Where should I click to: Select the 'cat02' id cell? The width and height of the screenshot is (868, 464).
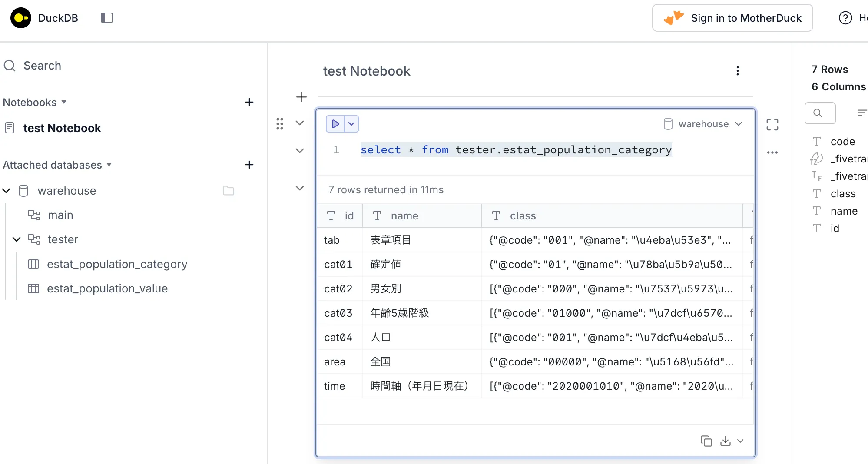(340, 288)
